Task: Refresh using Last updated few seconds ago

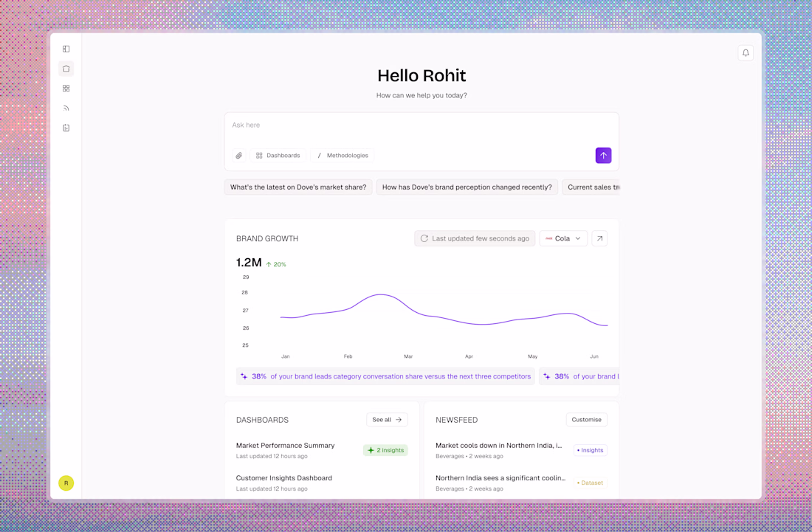Action: (x=475, y=238)
